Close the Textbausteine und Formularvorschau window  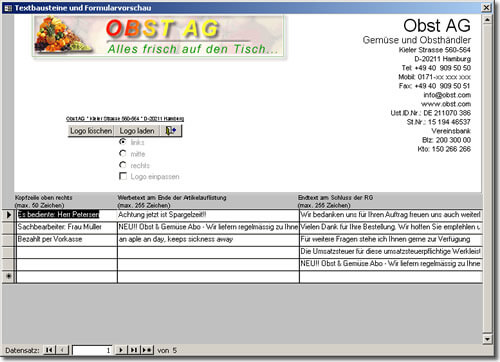(x=487, y=7)
